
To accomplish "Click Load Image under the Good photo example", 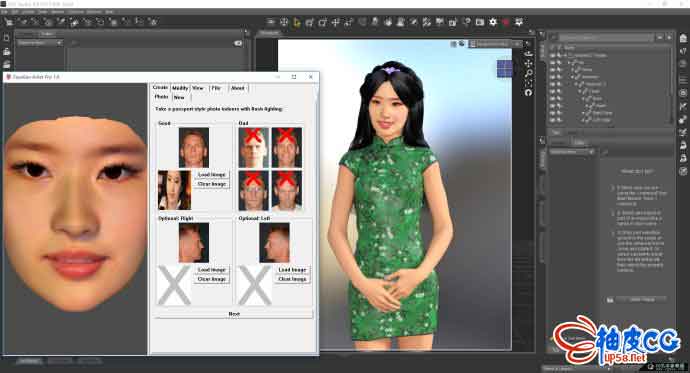I will [x=212, y=175].
